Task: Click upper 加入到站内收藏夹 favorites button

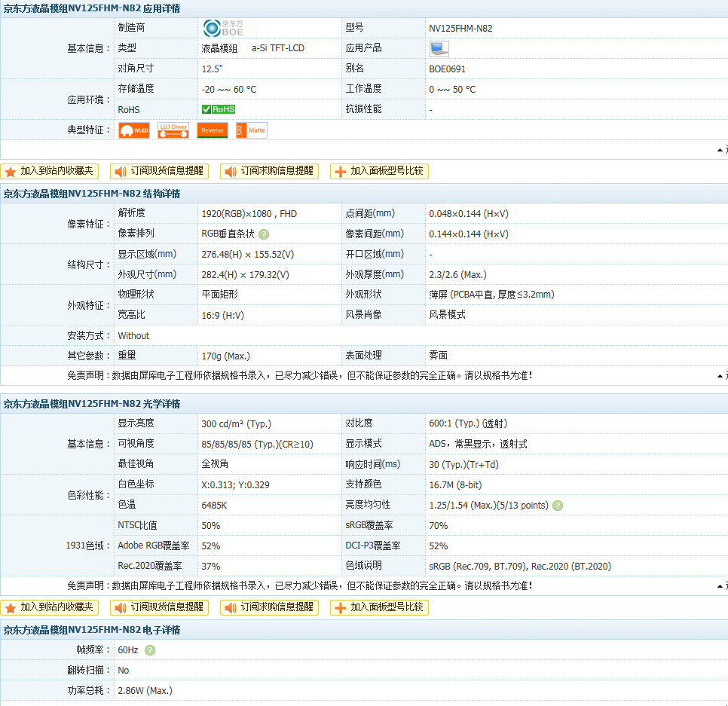Action: pyautogui.click(x=50, y=171)
